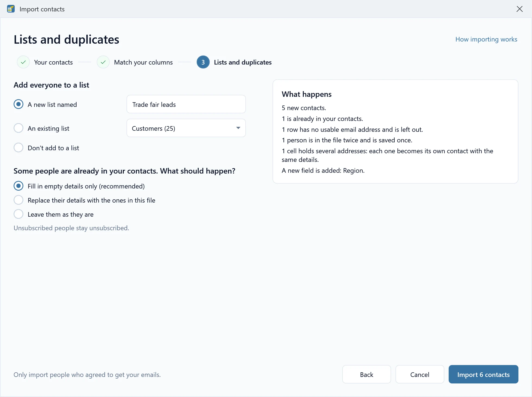
Task: Click the row about no usable email
Action: (352, 130)
